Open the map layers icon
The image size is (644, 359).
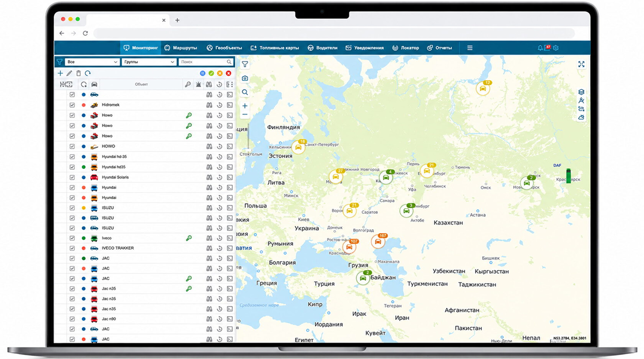(x=581, y=92)
